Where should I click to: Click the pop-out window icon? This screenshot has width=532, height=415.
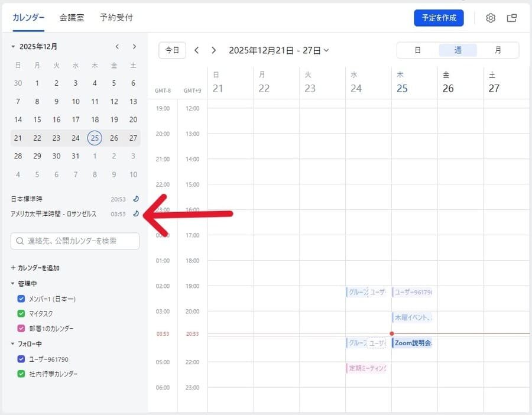pos(512,18)
